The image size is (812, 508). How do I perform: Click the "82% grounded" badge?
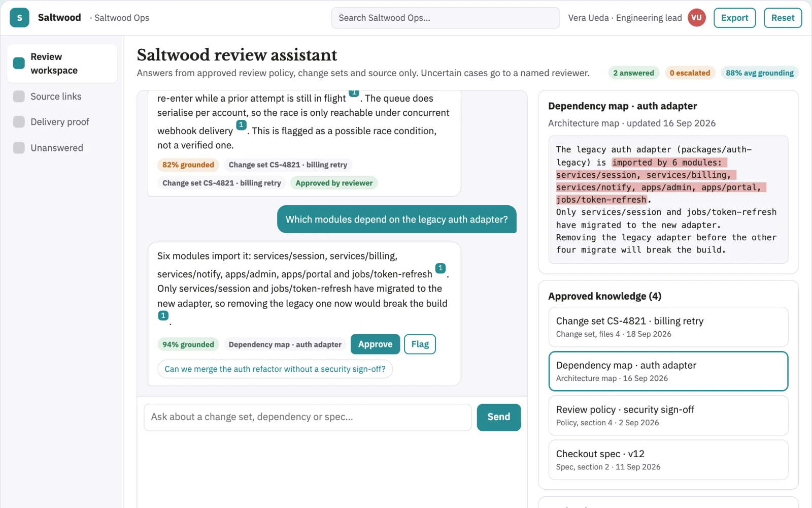[x=188, y=165]
